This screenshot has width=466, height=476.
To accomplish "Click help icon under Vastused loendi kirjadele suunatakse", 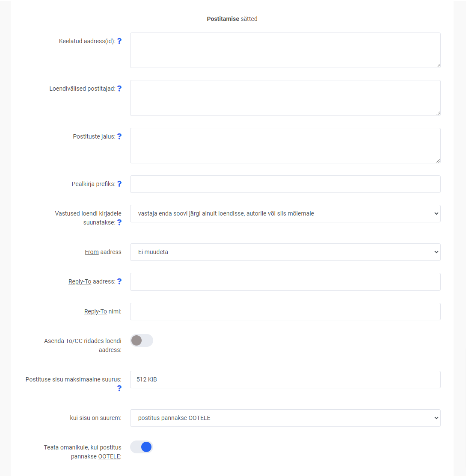I will (x=119, y=222).
